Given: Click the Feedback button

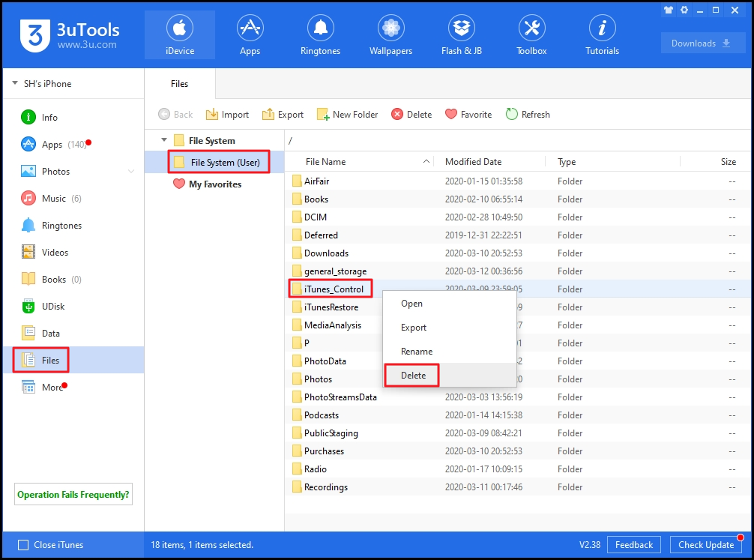Looking at the screenshot, I should coord(634,544).
